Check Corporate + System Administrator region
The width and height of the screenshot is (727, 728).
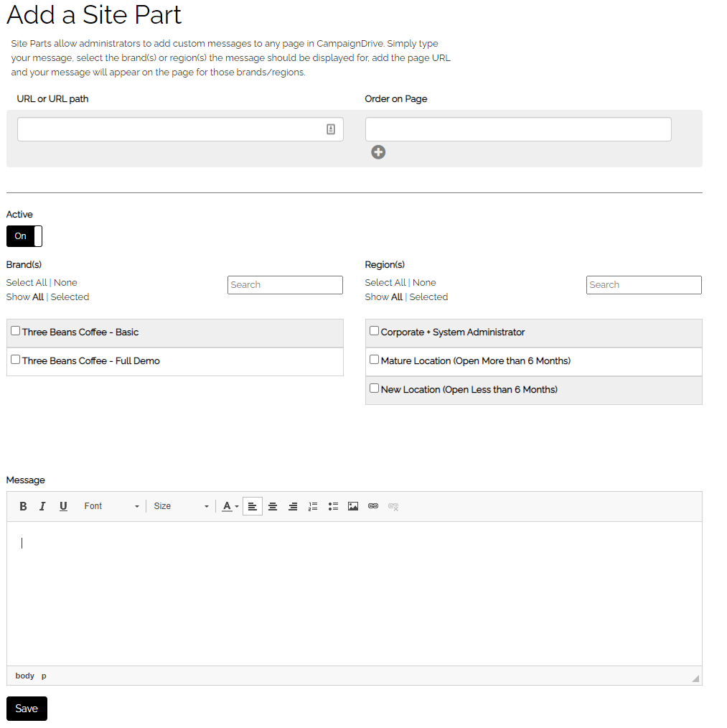coord(374,330)
